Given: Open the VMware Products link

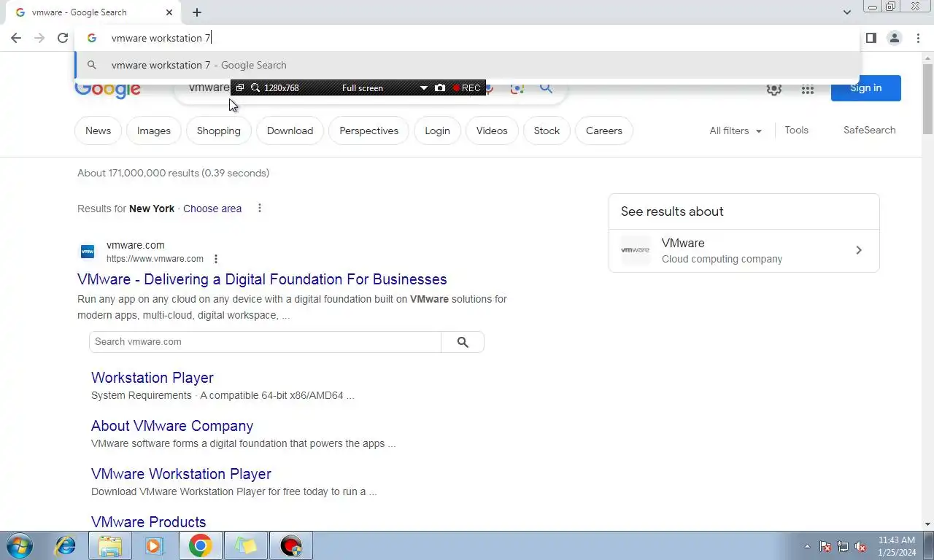Looking at the screenshot, I should coord(149,522).
